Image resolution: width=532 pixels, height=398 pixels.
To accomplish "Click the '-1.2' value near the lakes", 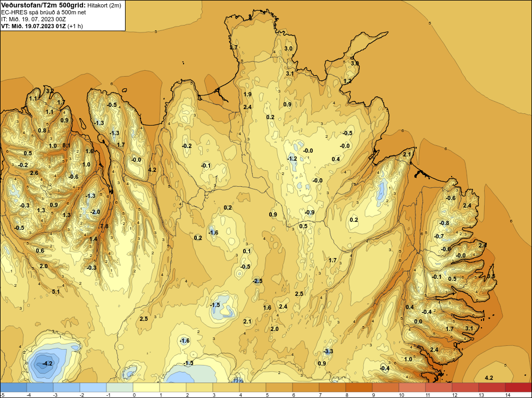I will pos(292,159).
